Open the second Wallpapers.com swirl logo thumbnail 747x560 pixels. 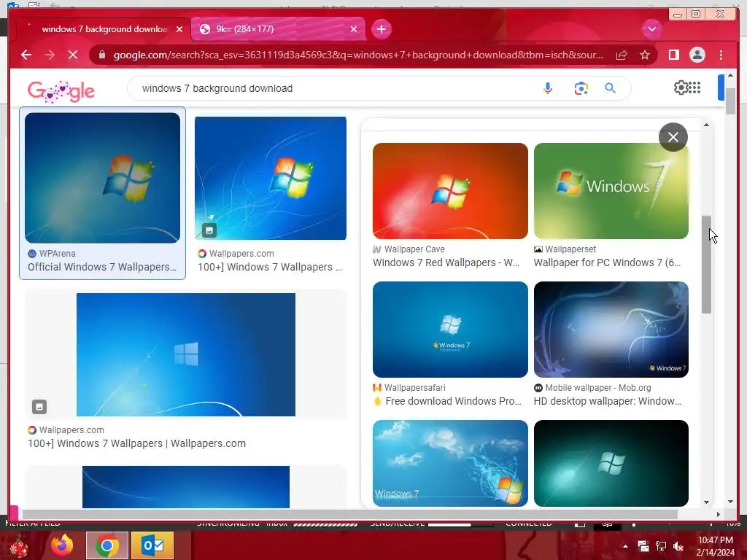coord(271,178)
